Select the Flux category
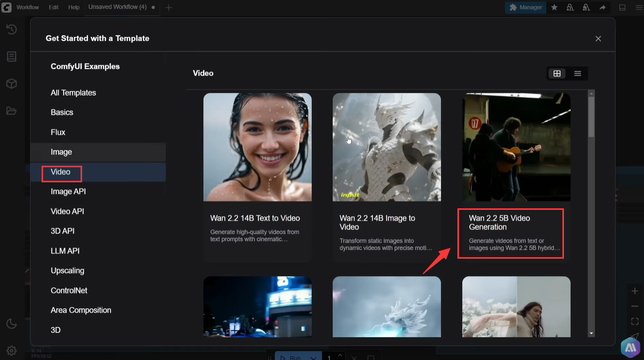This screenshot has height=360, width=644. pyautogui.click(x=98, y=132)
